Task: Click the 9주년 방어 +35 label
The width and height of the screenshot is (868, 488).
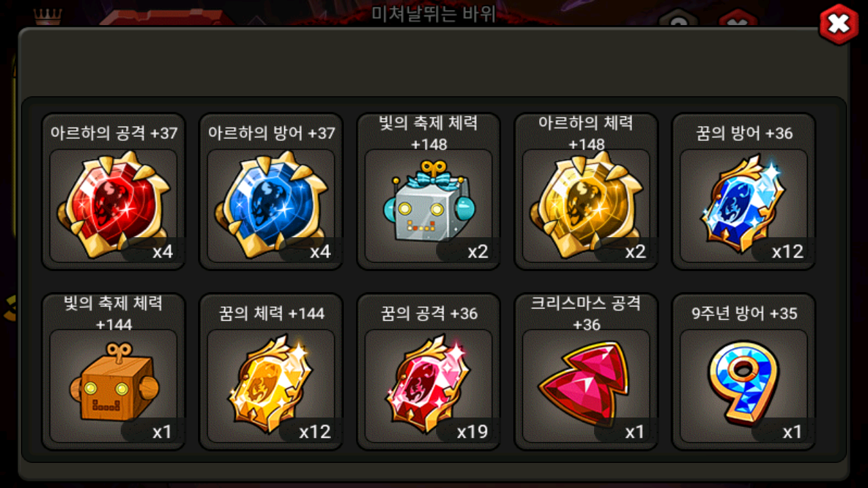Action: coord(744,313)
